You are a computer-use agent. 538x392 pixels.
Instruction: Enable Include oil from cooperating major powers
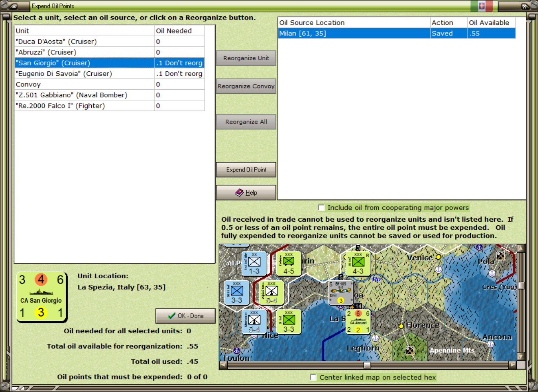pos(321,207)
